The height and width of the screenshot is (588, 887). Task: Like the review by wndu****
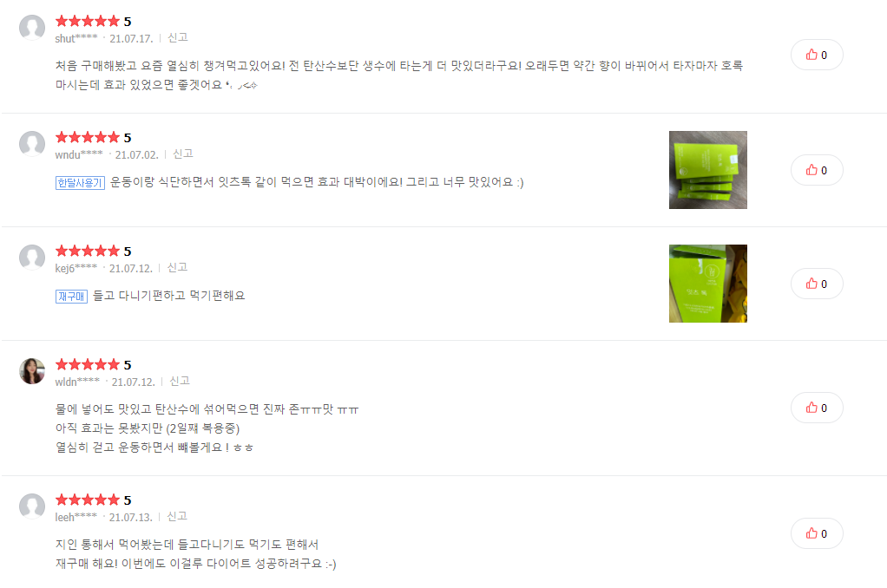[x=817, y=170]
